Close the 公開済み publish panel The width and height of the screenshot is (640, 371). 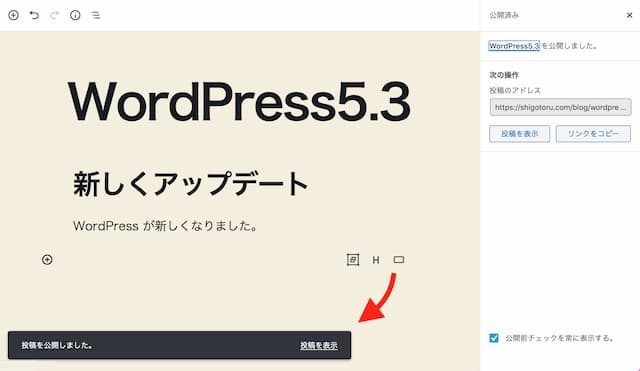(629, 15)
